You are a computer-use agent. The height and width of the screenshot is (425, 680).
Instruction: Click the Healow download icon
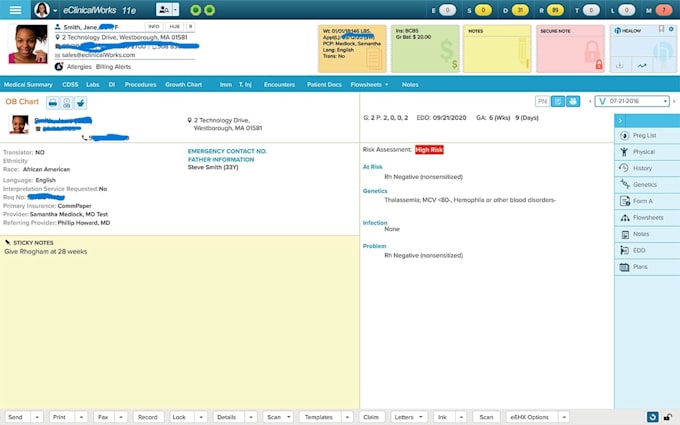click(620, 65)
